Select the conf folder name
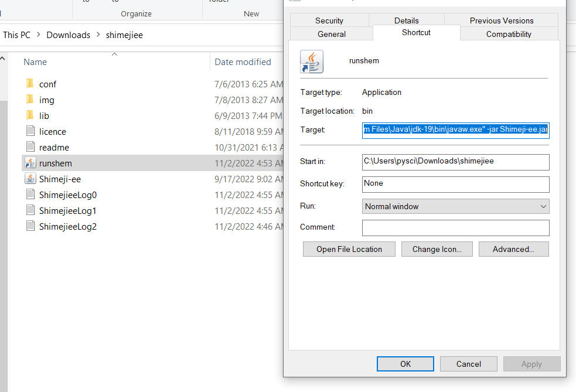 tap(47, 84)
